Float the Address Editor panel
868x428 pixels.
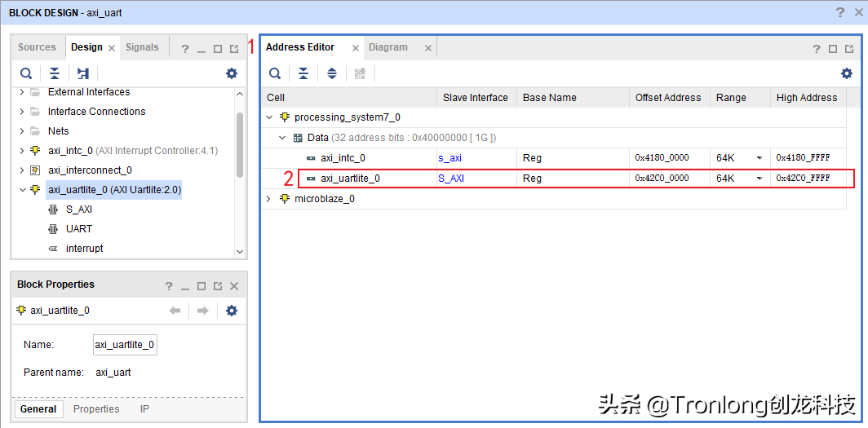(849, 49)
